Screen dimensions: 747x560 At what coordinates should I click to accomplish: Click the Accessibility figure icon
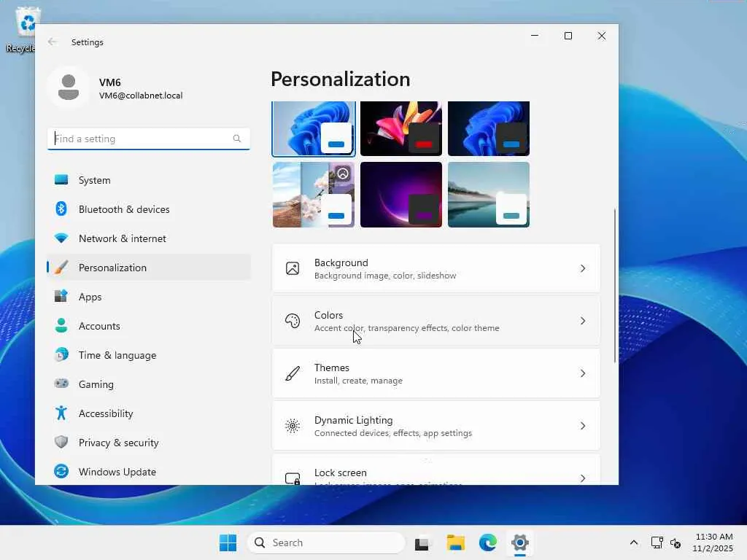[61, 413]
